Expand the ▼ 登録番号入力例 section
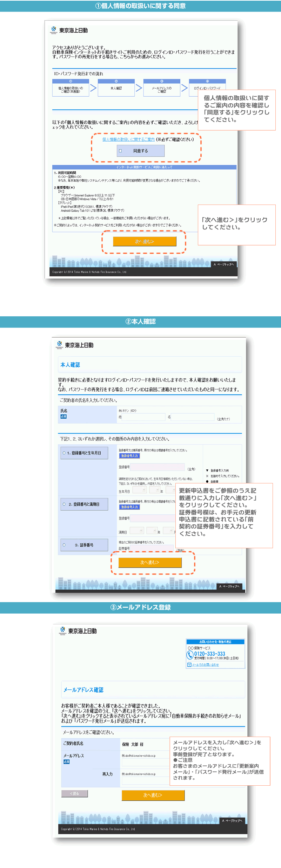The height and width of the screenshot is (868, 281). (x=218, y=470)
